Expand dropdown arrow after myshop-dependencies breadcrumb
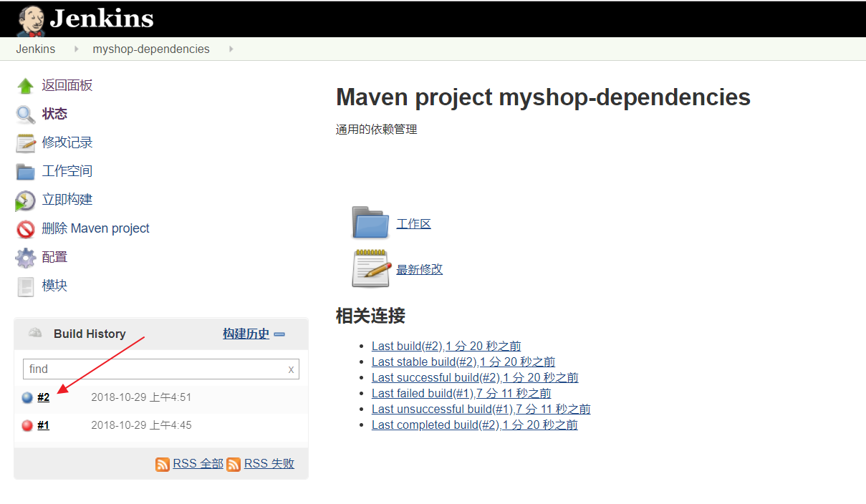The image size is (866, 504). pos(230,49)
